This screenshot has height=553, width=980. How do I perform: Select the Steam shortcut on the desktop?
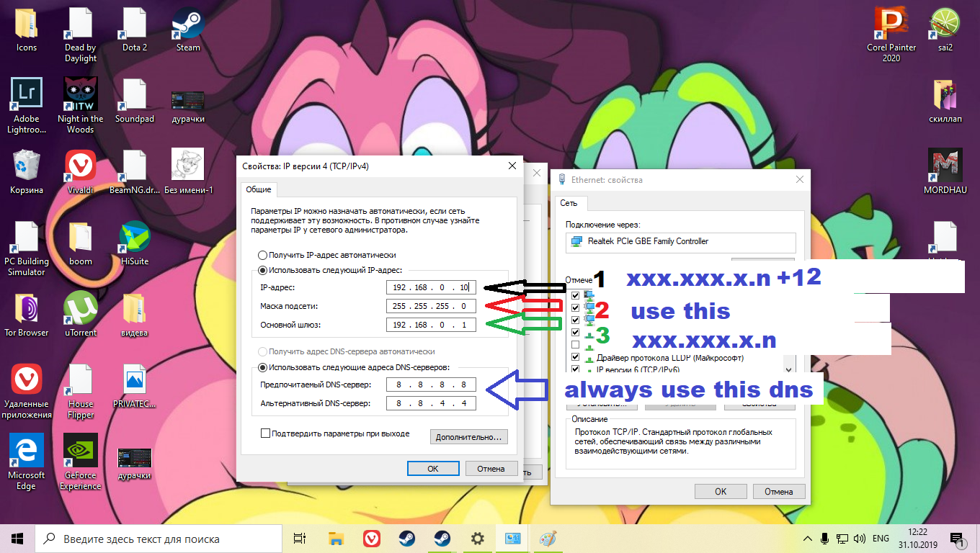[x=188, y=30]
